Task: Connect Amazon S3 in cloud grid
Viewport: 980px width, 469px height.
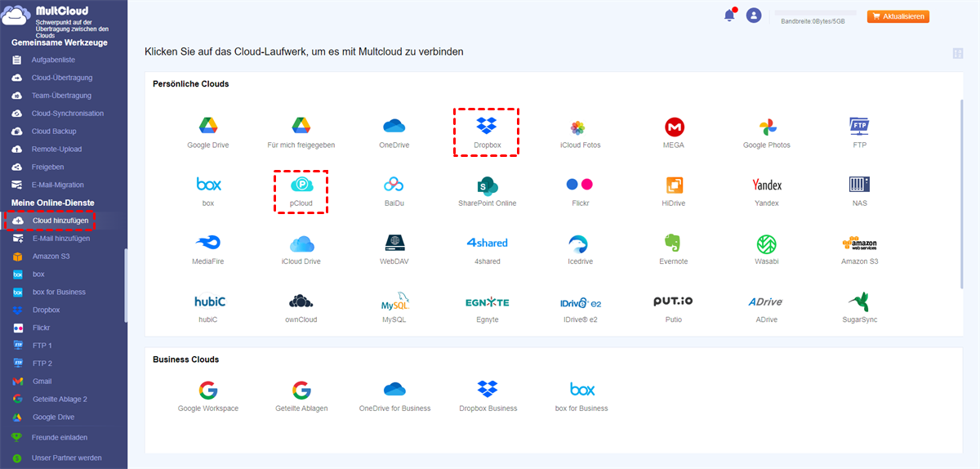Action: 859,250
